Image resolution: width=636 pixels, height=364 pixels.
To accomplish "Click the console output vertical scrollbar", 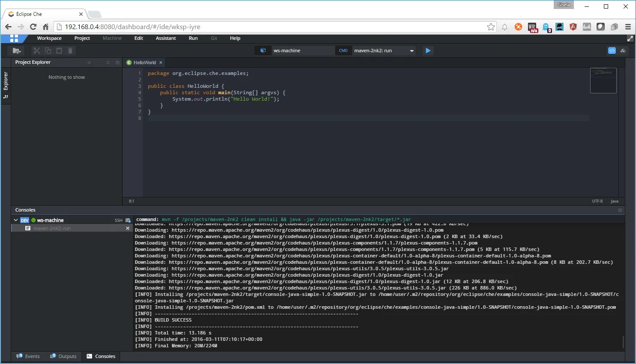I will [623, 342].
